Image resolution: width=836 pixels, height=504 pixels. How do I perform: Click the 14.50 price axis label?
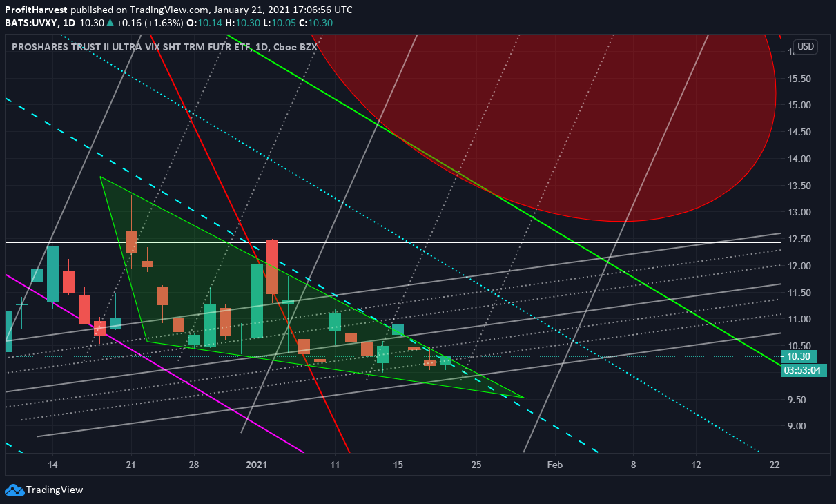click(799, 132)
